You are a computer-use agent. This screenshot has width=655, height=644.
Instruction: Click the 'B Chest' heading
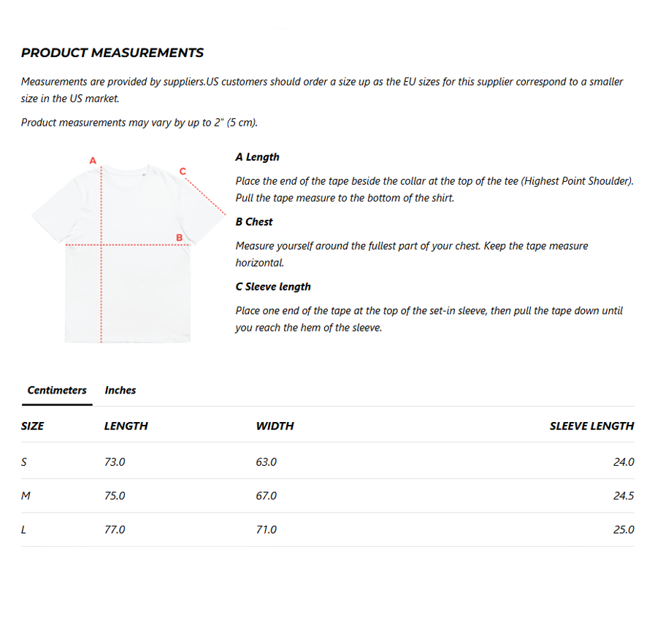pyautogui.click(x=254, y=222)
